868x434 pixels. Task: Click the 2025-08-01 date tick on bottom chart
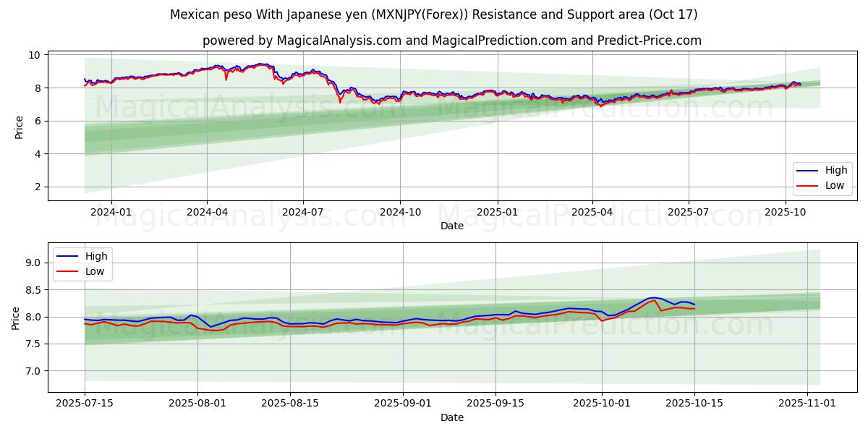(x=197, y=404)
